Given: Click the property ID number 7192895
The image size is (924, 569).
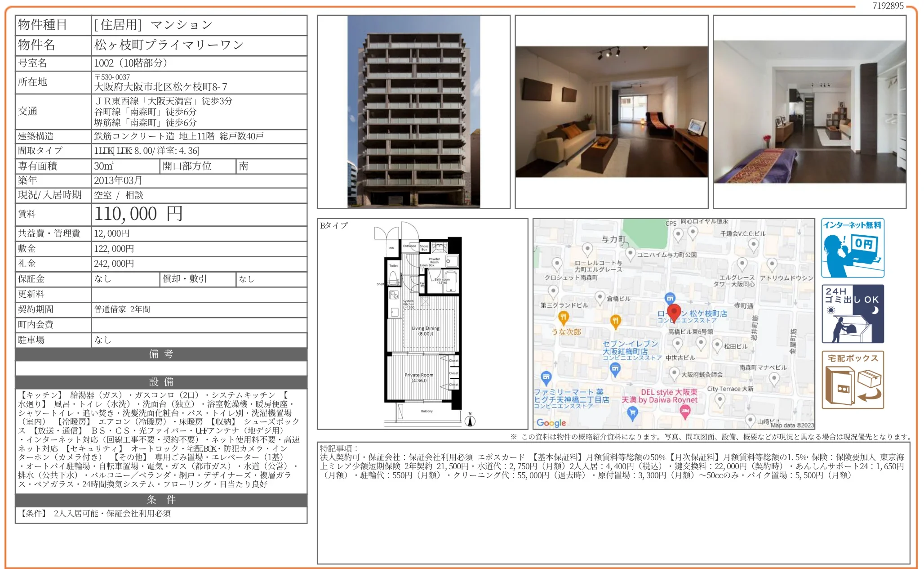Looking at the screenshot, I should (x=888, y=6).
